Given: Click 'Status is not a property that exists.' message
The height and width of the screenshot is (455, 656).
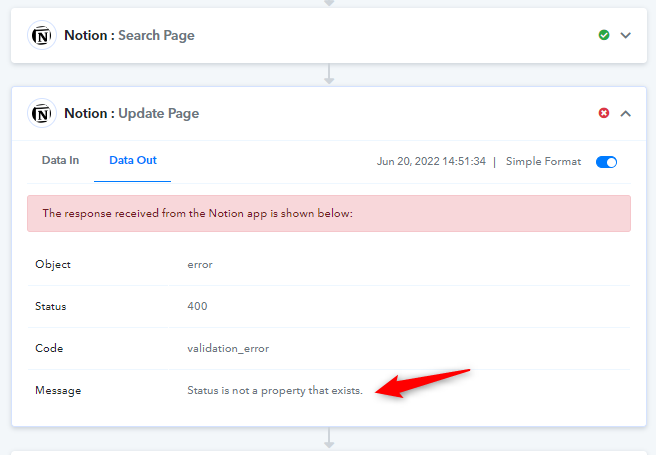Looking at the screenshot, I should click(x=275, y=391).
